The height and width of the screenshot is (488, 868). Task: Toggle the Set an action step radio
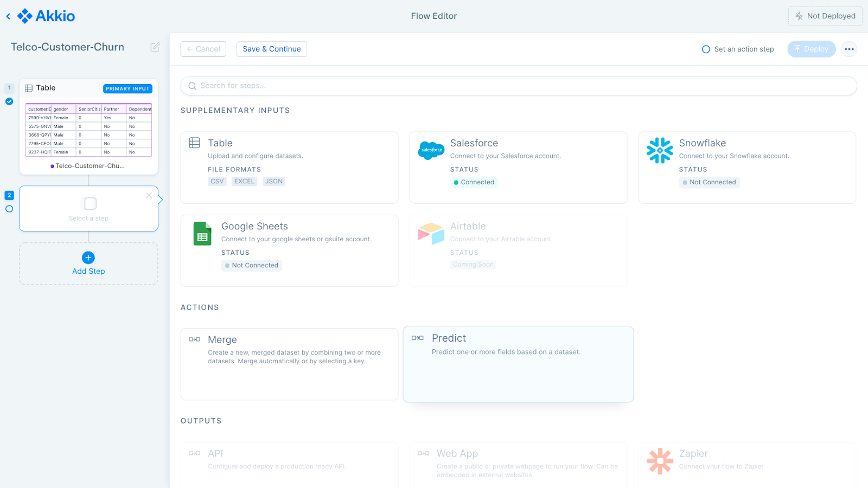(x=706, y=49)
